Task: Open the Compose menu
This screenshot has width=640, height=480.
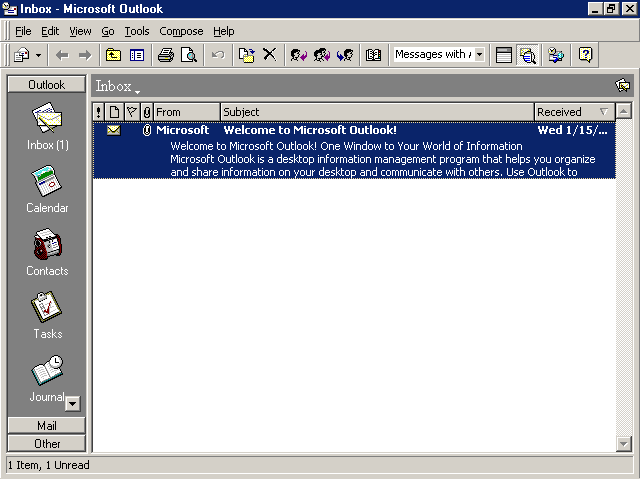Action: [x=181, y=31]
